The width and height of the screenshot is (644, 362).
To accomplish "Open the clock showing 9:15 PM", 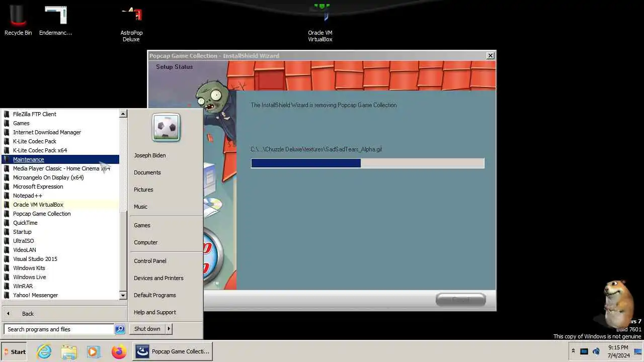I will click(618, 351).
